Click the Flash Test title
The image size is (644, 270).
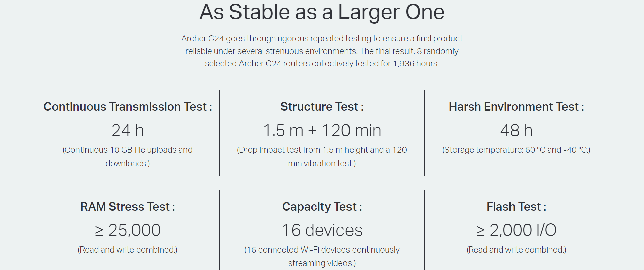coord(516,207)
